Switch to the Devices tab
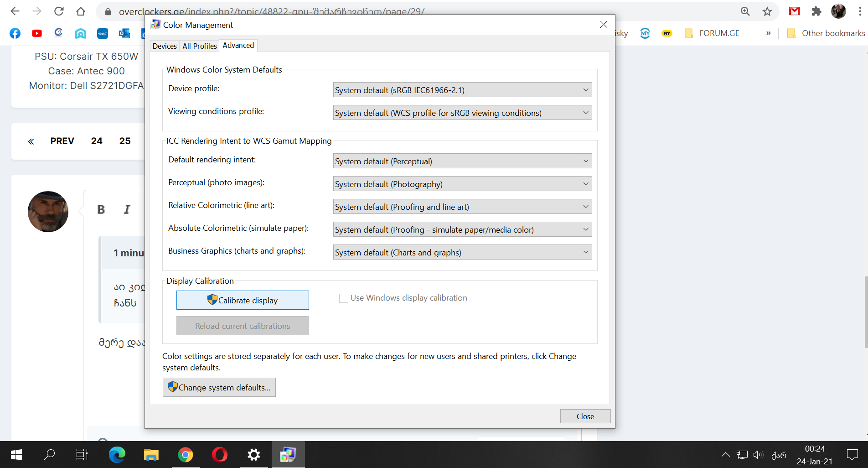This screenshot has width=868, height=468. 165,46
